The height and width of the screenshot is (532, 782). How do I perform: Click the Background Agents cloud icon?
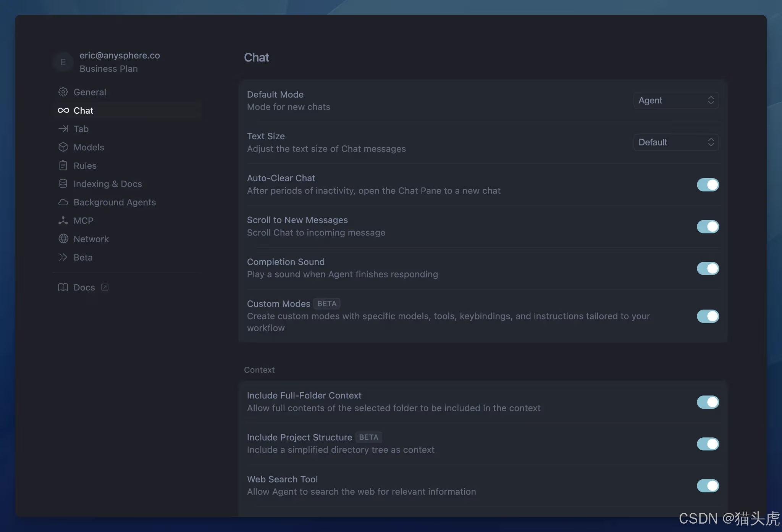click(63, 202)
